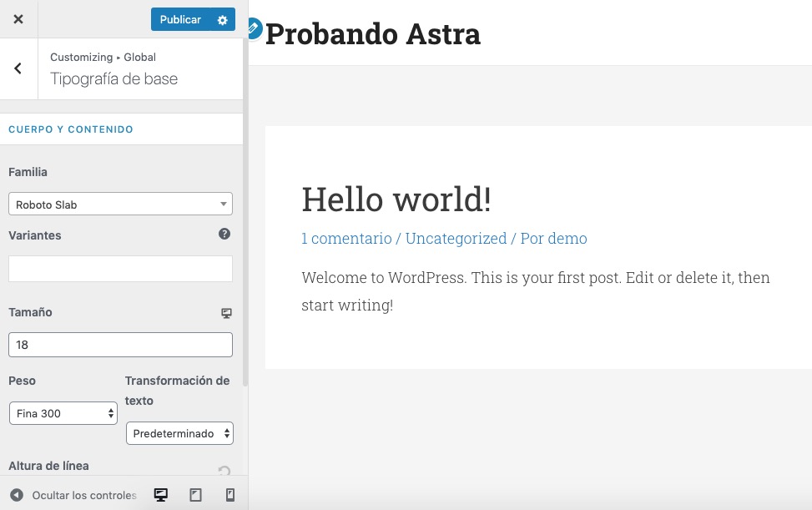This screenshot has width=812, height=510.
Task: Switch preview to mobile view
Action: (x=229, y=494)
